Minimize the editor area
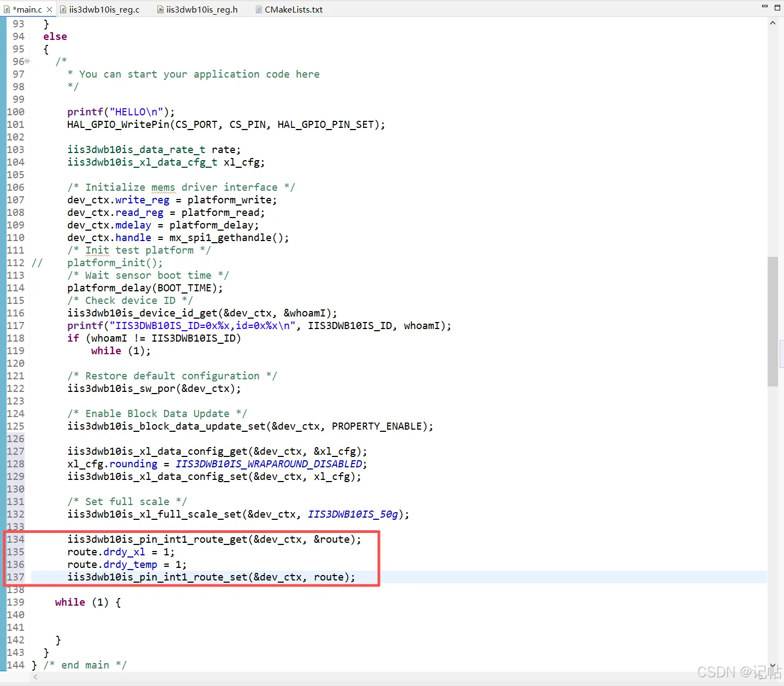Image resolution: width=784 pixels, height=686 pixels. tap(764, 7)
